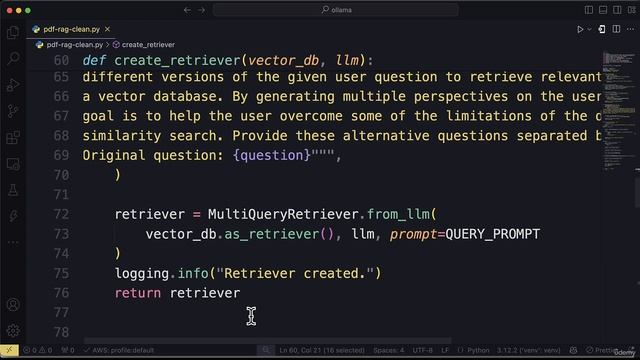Change indentation via Spaces: 4
Screen dimensions: 640x360
[388, 350]
